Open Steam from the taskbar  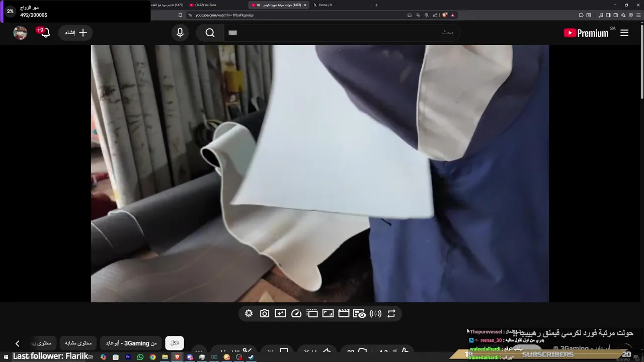[x=251, y=357]
